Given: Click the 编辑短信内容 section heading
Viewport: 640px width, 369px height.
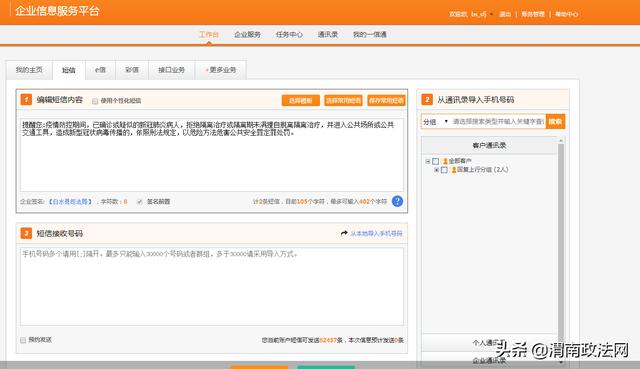Looking at the screenshot, I should pyautogui.click(x=60, y=100).
